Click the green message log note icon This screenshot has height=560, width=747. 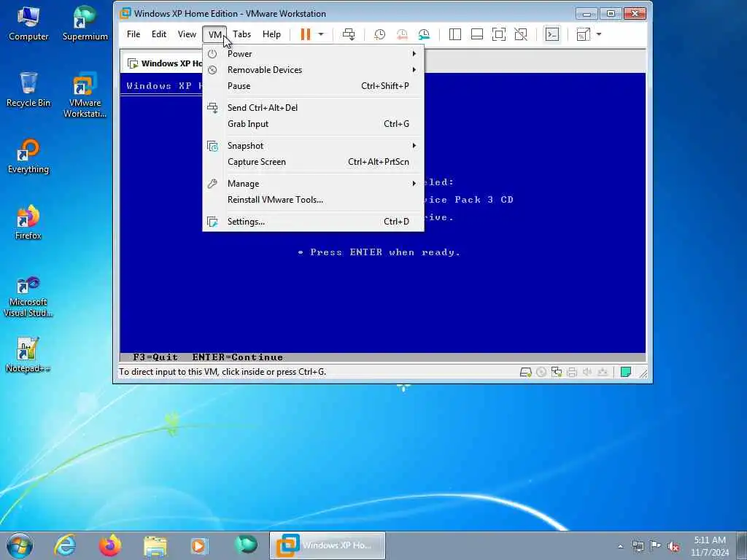click(626, 373)
